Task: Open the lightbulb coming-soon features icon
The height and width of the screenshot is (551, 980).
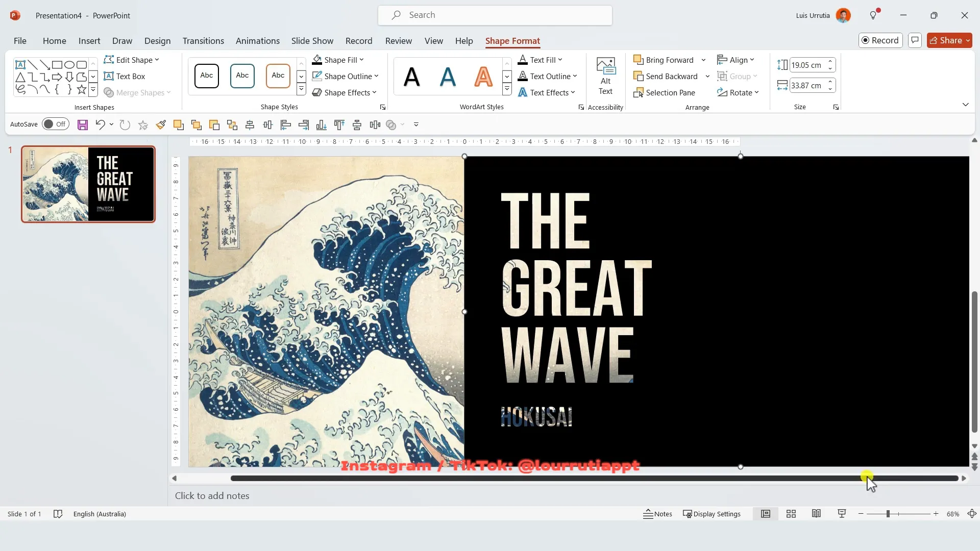Action: point(874,15)
